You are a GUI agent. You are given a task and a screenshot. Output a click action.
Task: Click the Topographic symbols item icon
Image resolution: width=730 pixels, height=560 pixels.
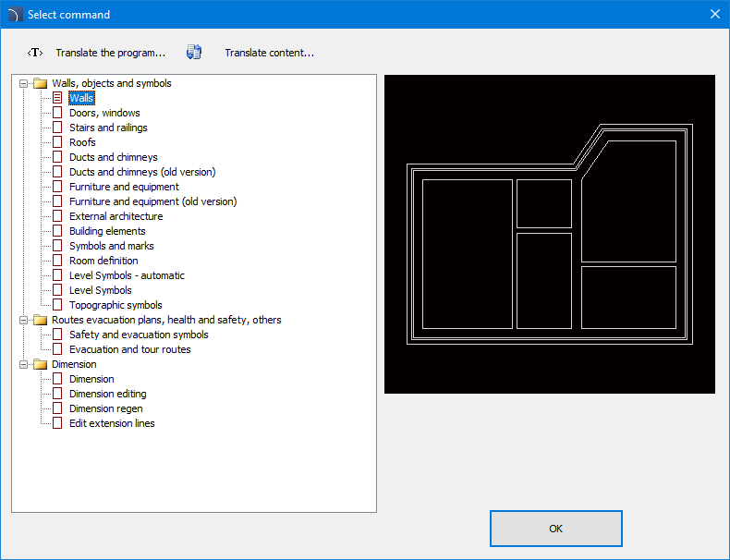pyautogui.click(x=57, y=305)
